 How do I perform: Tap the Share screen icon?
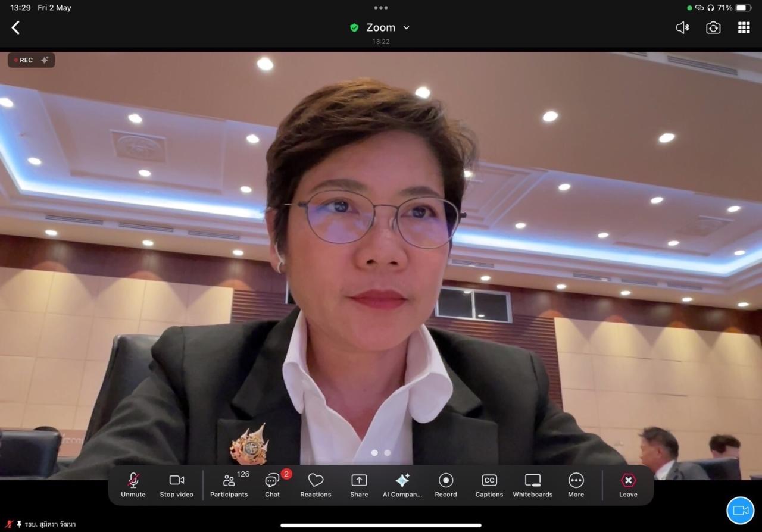pyautogui.click(x=359, y=484)
